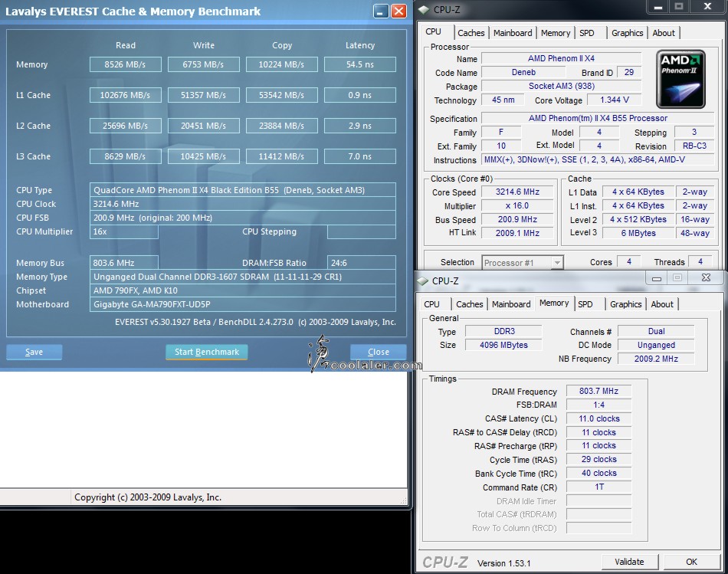Click the DC Mode value Unganged
Viewport: 728px width, 574px height.
pos(656,345)
